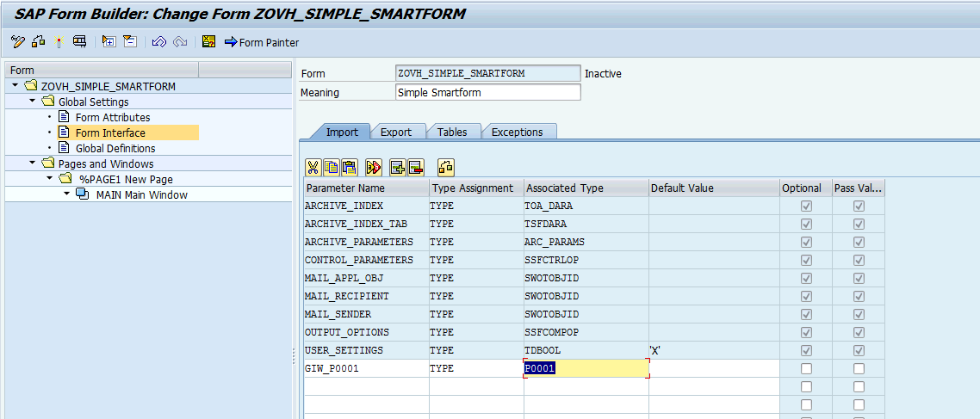Screen dimensions: 980x419
Task: Click the MAIN Main Window icon
Action: (x=83, y=194)
